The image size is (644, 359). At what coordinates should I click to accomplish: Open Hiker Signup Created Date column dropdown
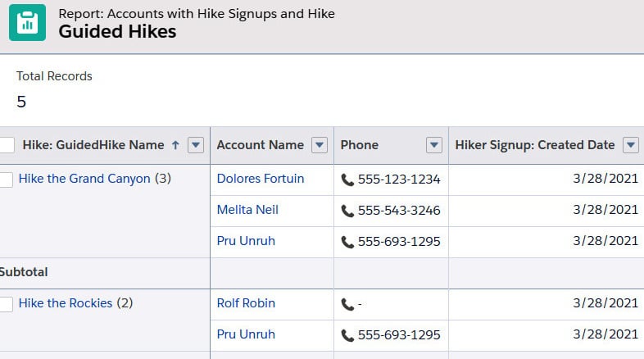point(631,145)
